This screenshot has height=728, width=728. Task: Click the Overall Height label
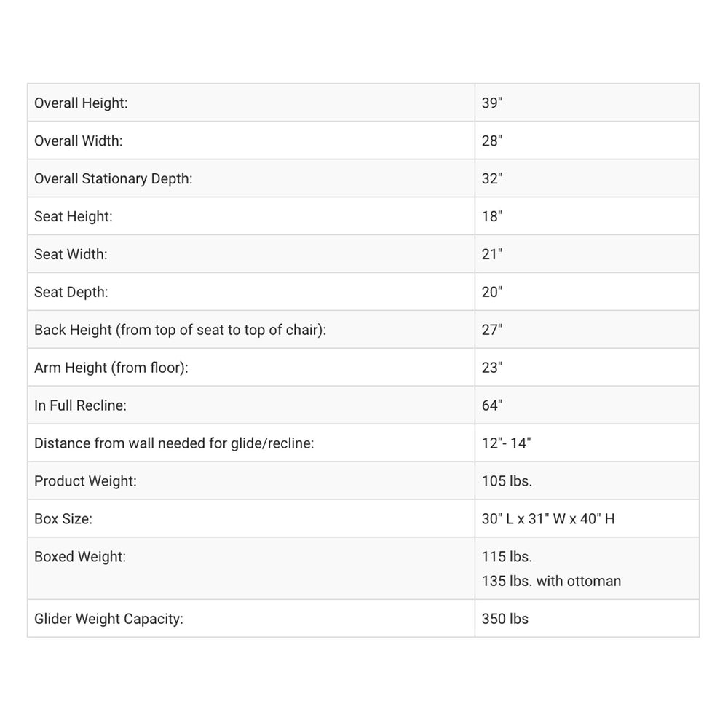coord(81,103)
